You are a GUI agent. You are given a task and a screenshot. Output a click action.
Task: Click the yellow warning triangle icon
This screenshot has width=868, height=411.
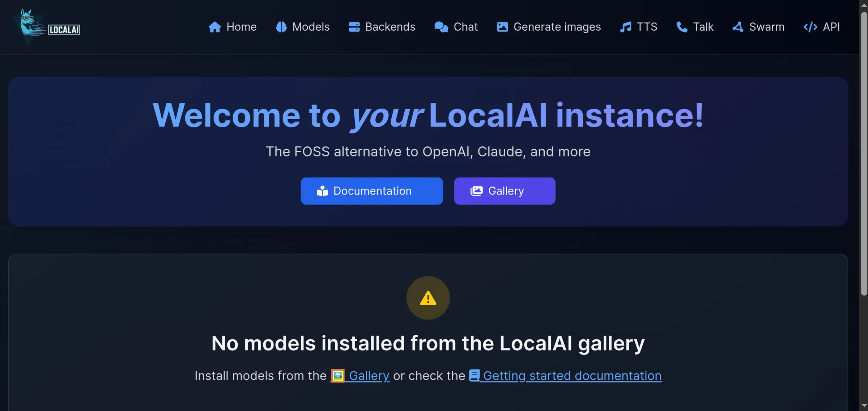(x=428, y=298)
